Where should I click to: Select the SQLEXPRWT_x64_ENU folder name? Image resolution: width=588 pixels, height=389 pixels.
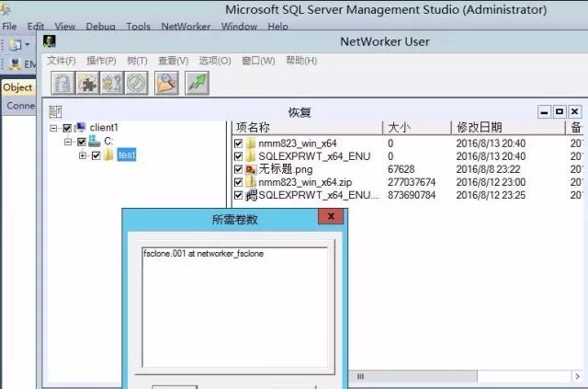(x=314, y=156)
